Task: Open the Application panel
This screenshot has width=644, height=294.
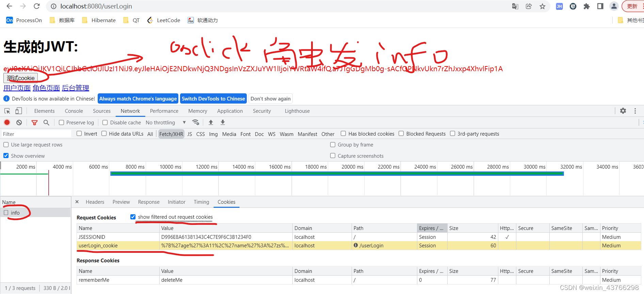Action: [230, 111]
